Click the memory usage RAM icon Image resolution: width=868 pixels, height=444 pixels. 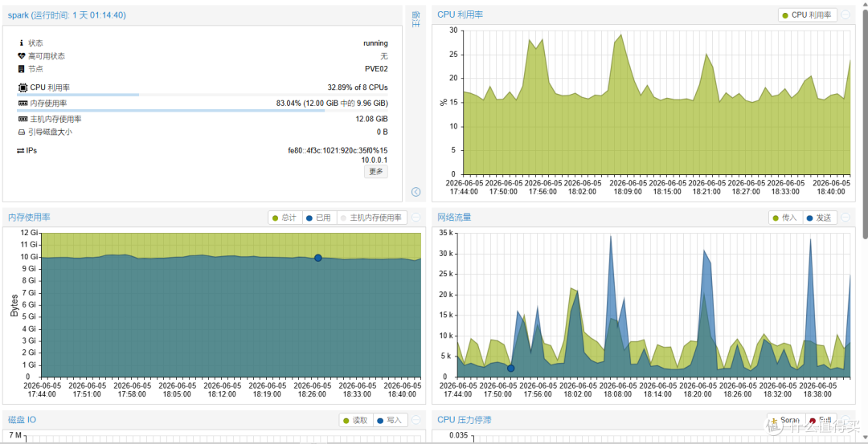point(23,104)
